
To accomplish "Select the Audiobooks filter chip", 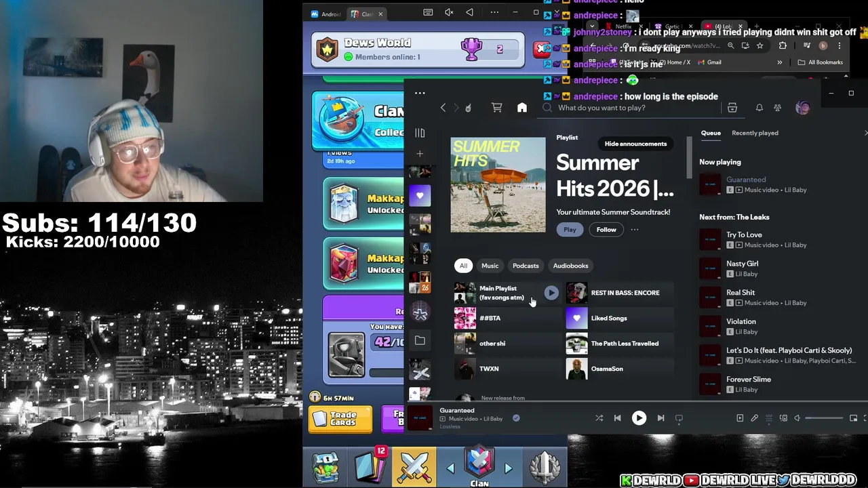I will tap(570, 266).
